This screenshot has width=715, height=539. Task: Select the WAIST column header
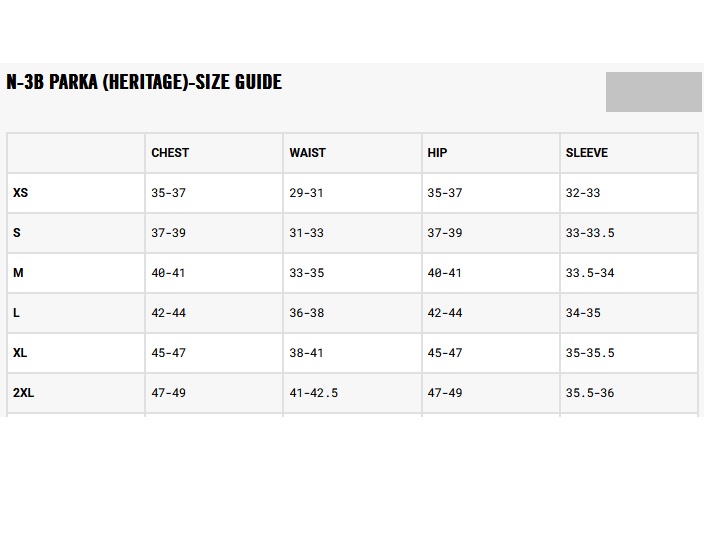(307, 153)
